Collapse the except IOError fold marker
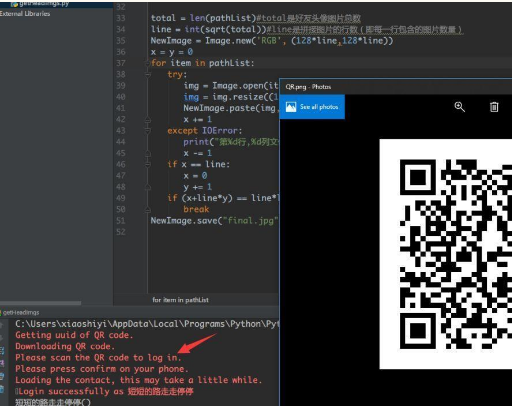This screenshot has height=406, width=512. tap(148, 131)
